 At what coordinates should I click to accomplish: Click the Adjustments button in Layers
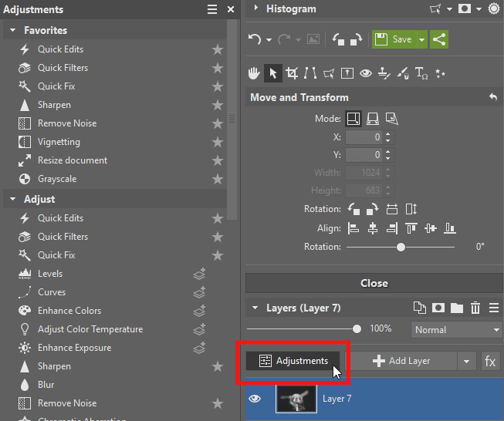pos(293,361)
